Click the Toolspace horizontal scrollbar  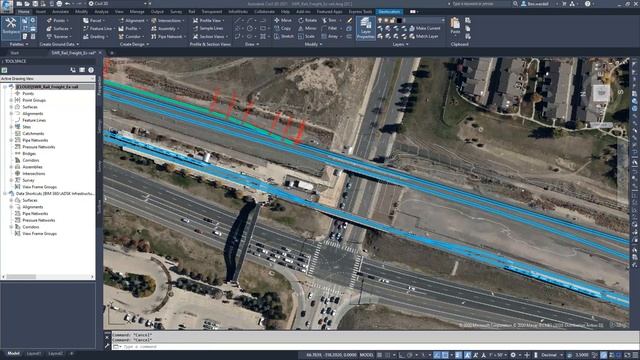48,277
